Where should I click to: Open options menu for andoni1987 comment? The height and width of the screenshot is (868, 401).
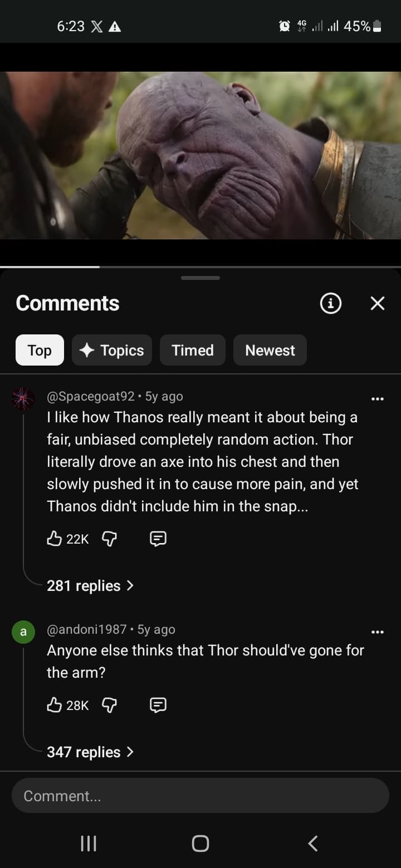[x=378, y=632]
